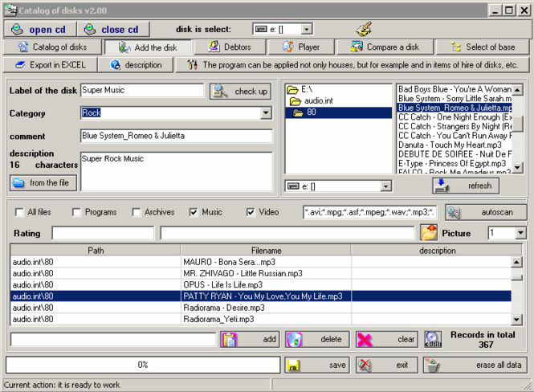Select Radiorama - Desire.mp3 row

260,308
